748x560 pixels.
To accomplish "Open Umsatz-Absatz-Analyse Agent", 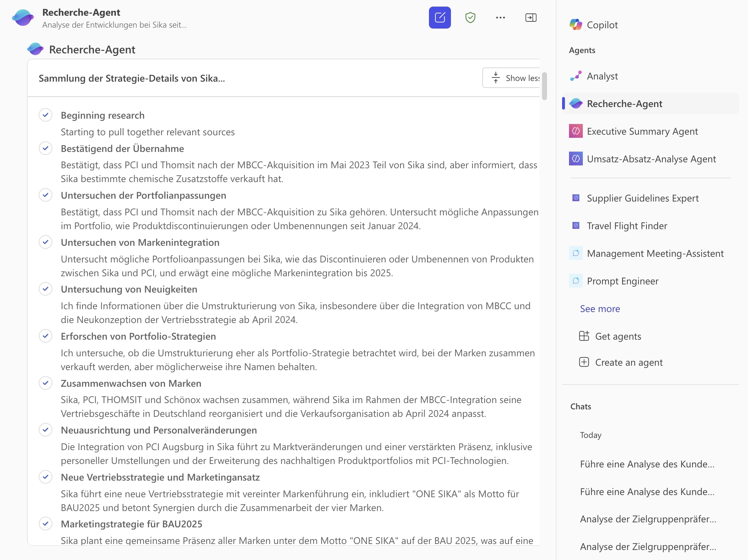I will click(x=651, y=159).
